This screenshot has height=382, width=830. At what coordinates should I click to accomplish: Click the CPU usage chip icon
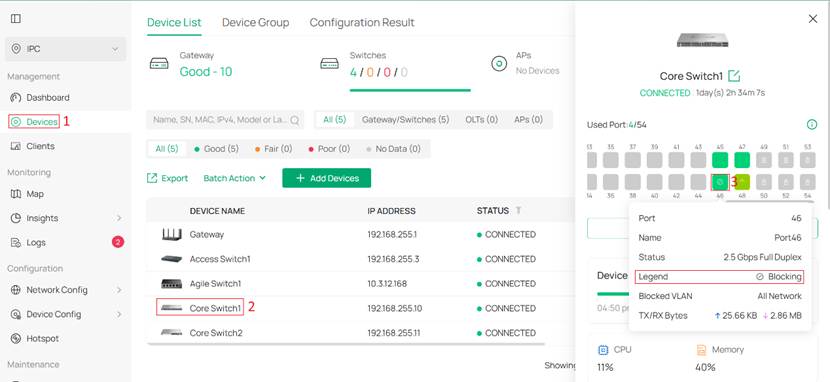tap(603, 350)
